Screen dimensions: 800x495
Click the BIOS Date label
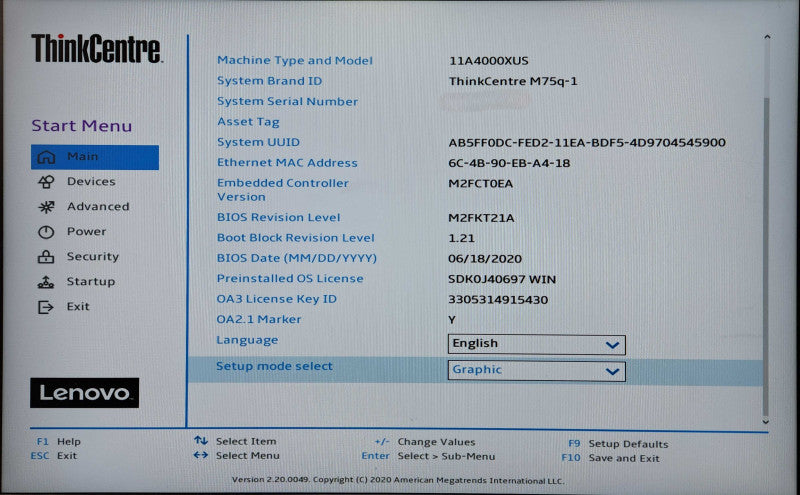point(296,258)
